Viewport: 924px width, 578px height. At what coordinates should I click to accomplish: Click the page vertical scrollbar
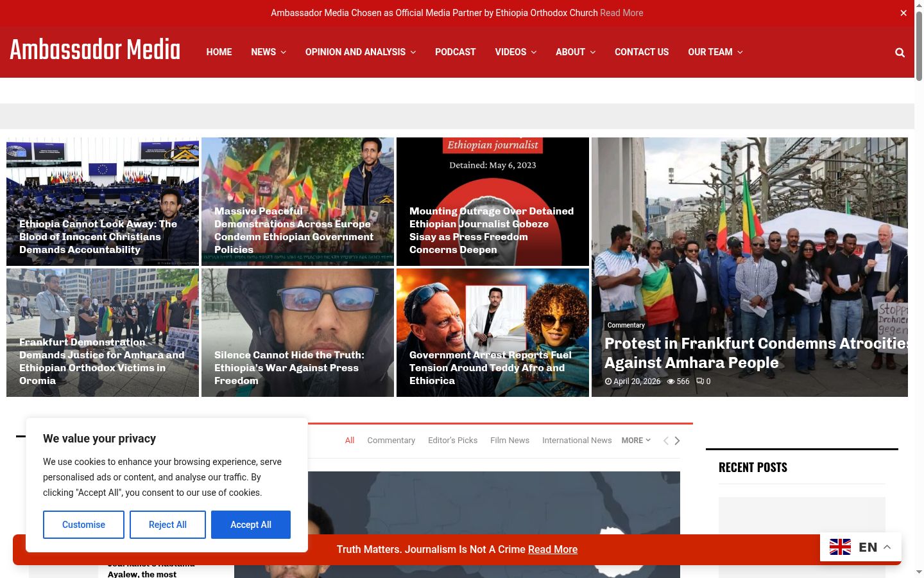click(919, 46)
